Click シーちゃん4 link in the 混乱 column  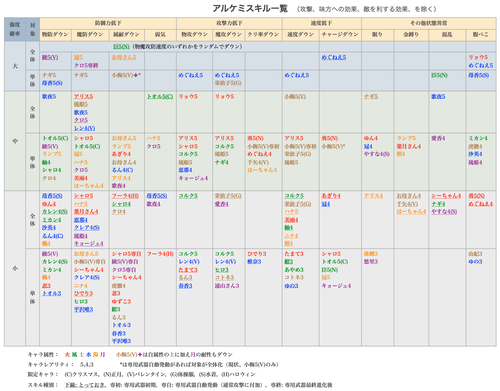click(446, 196)
